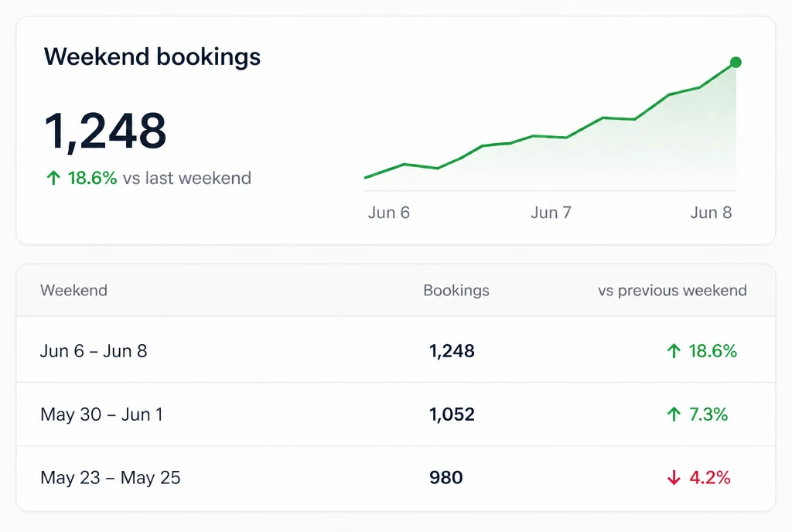
Task: Click up arrow icon in May 30 – Jun 1 row
Action: (x=674, y=414)
